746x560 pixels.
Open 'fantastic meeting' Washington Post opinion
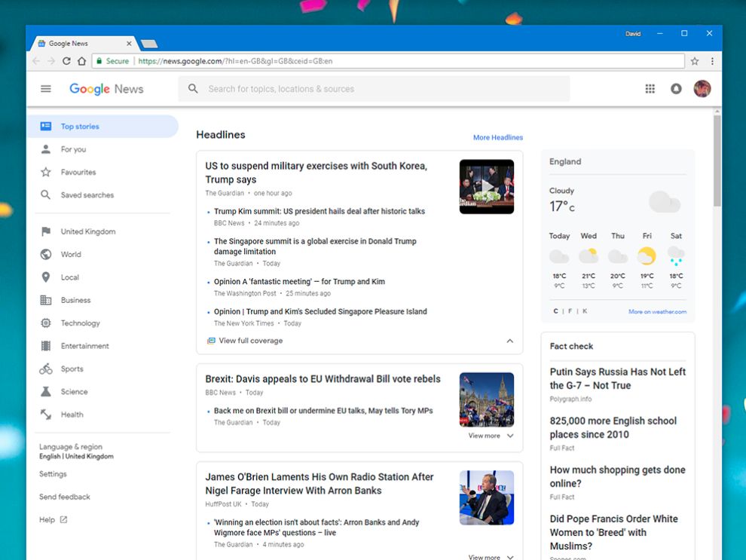click(299, 281)
